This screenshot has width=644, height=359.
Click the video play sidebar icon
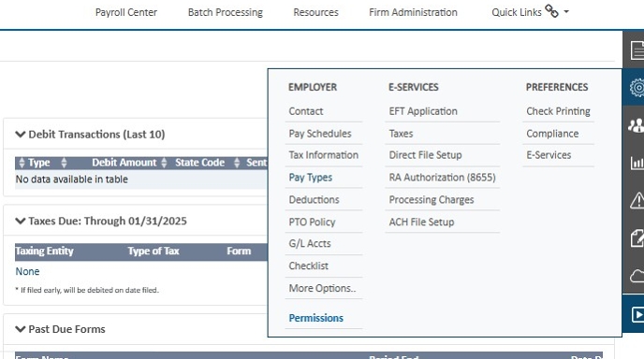point(637,315)
